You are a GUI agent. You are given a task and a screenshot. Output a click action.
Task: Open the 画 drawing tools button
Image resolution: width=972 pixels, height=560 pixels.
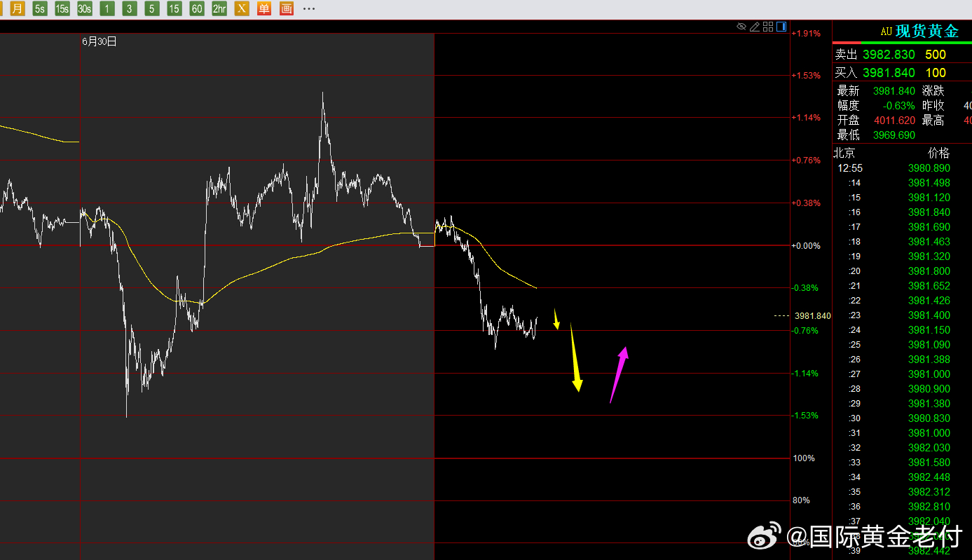[287, 8]
